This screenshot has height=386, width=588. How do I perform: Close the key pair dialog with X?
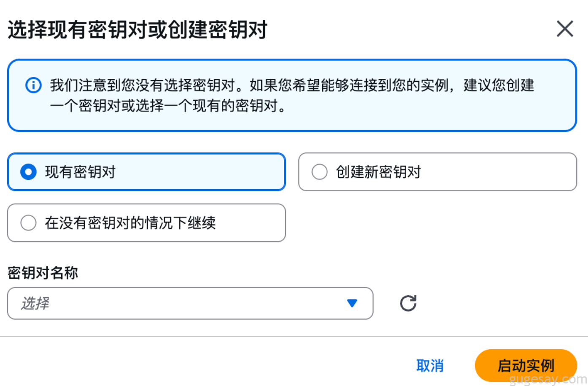[x=565, y=29]
